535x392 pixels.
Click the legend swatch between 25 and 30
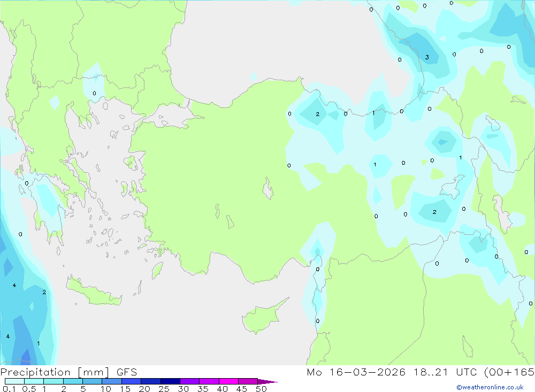pyautogui.click(x=170, y=381)
